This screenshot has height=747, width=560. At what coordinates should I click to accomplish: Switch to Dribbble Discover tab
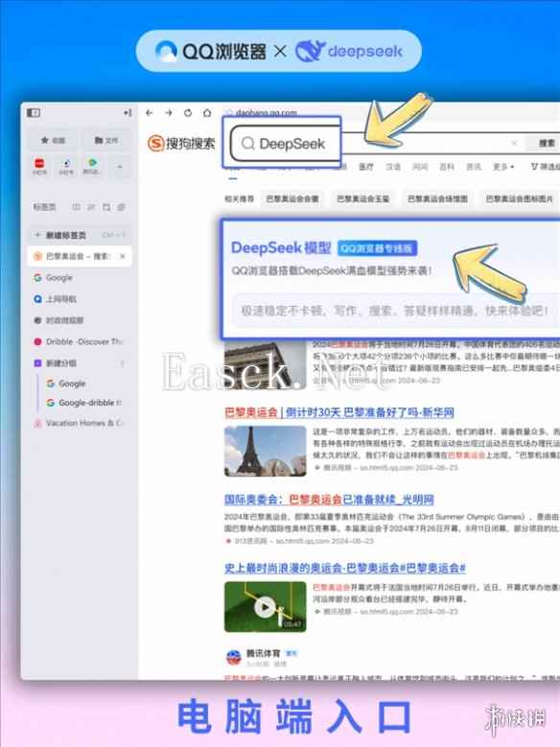tap(79, 341)
